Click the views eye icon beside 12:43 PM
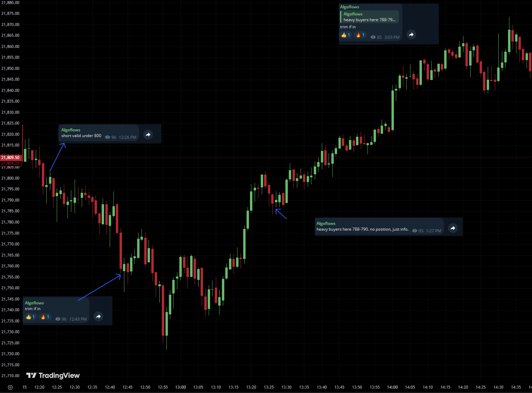Screen dimensions: 532x393 pos(58,319)
